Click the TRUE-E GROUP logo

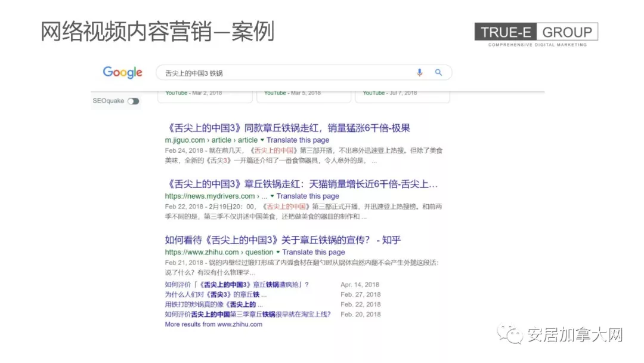coord(537,35)
